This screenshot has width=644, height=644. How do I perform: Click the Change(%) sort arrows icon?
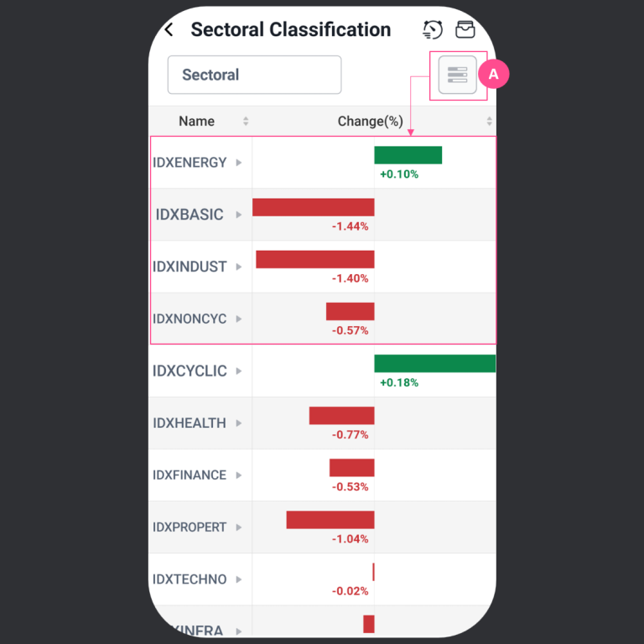(x=489, y=122)
